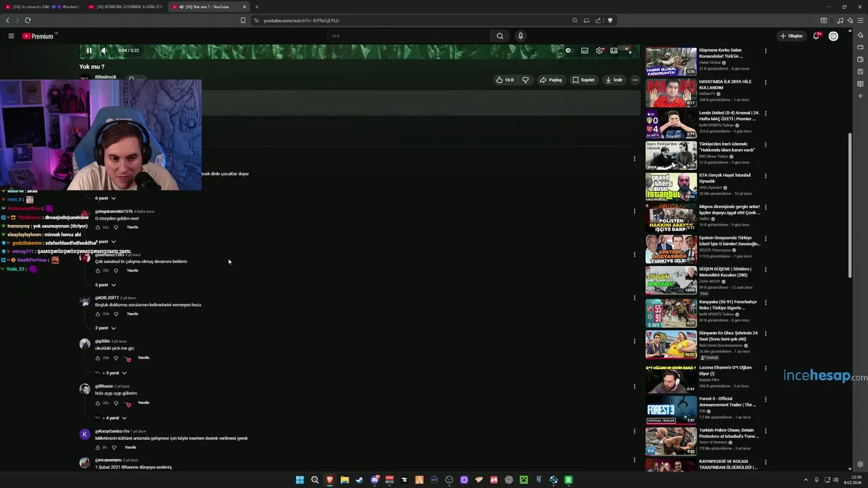Viewport: 868px width, 488px height.
Task: Open the Brave Shields icon in address bar
Action: (x=610, y=20)
